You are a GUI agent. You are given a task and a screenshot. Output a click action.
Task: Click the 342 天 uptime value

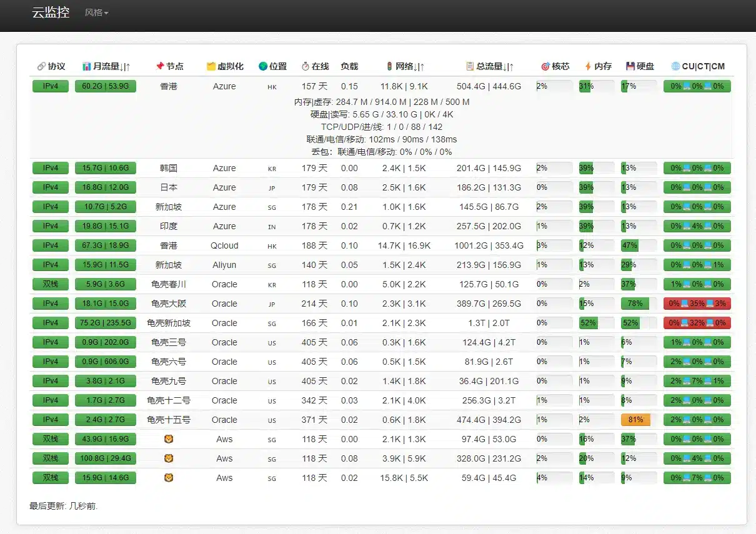click(314, 400)
